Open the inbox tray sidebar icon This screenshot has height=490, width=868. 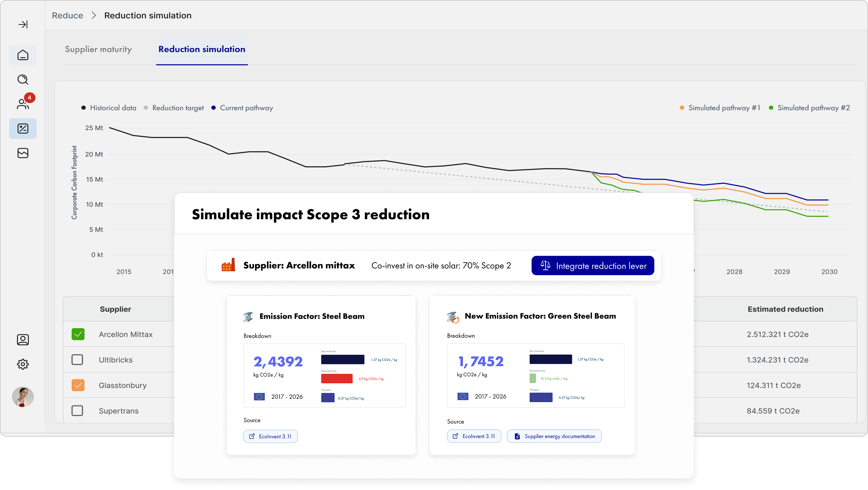[x=23, y=153]
